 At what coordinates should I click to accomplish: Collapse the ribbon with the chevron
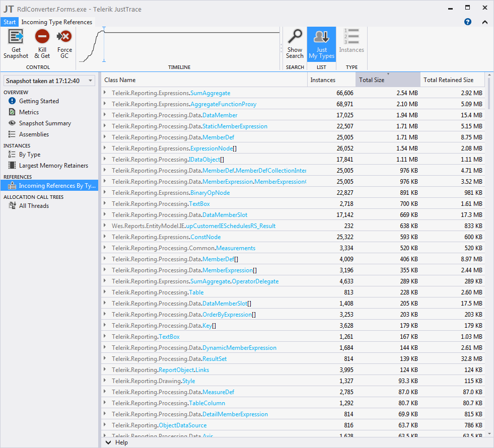484,22
